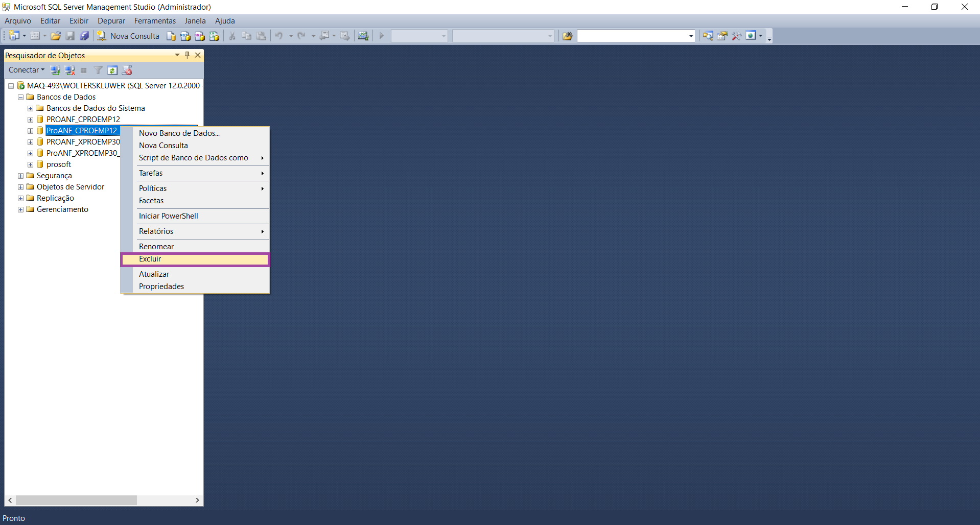Click the Analysis Services XMLA Query icon

click(214, 36)
